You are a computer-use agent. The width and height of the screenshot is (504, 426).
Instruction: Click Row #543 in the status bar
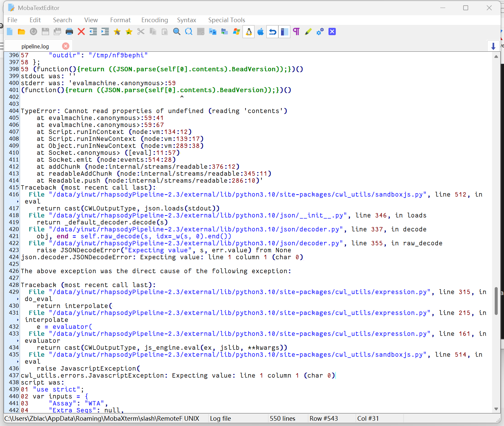point(324,418)
